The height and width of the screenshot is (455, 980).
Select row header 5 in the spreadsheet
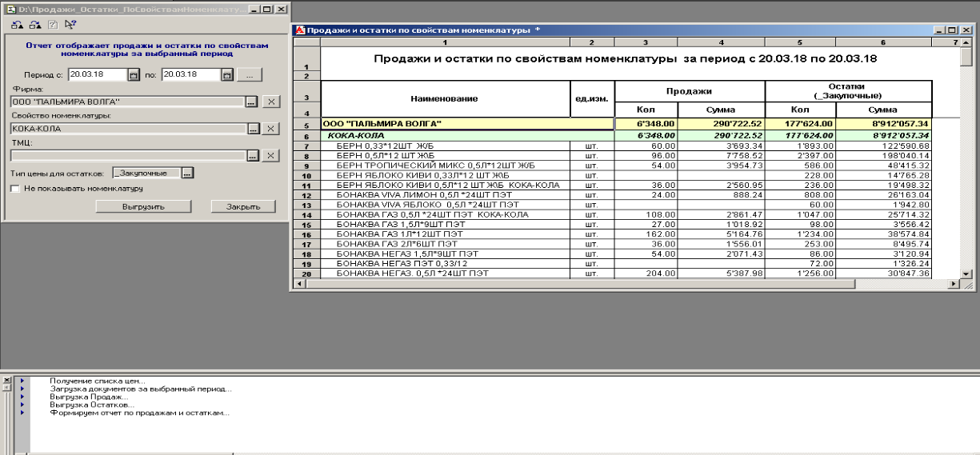(308, 124)
